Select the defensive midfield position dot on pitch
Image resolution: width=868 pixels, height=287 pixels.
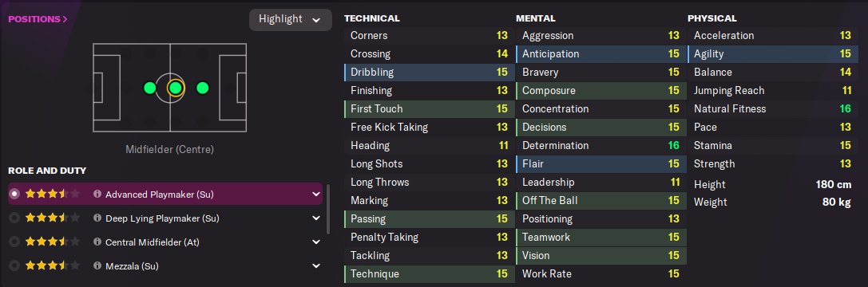click(x=149, y=88)
